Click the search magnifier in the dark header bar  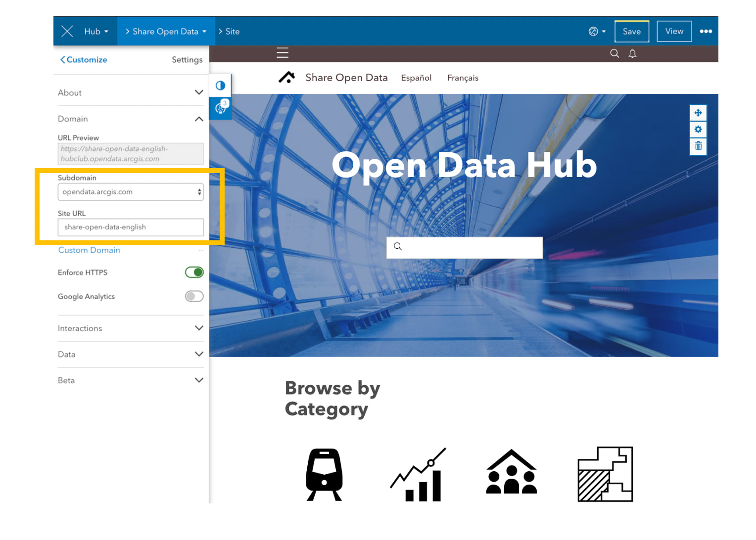coord(614,53)
